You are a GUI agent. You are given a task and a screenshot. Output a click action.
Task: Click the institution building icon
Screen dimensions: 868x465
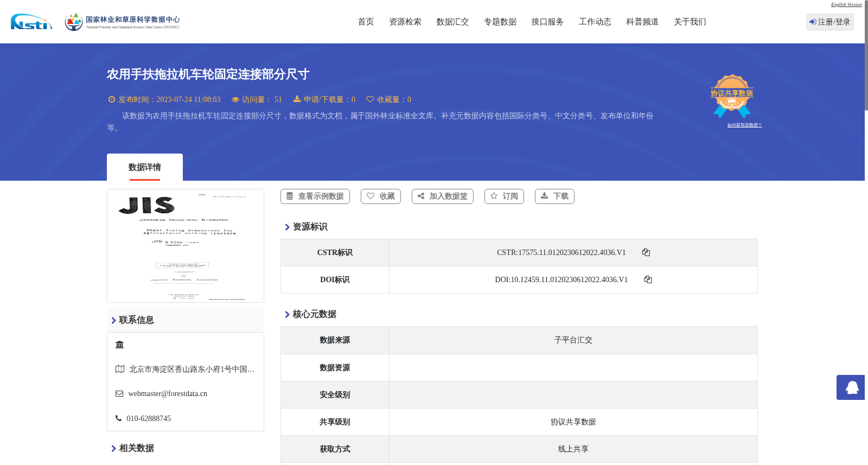(x=120, y=345)
